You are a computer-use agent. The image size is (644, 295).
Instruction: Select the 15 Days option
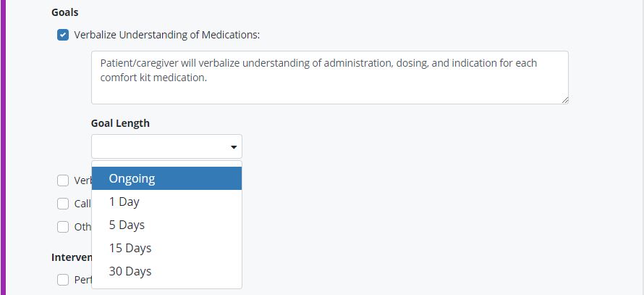pyautogui.click(x=166, y=248)
